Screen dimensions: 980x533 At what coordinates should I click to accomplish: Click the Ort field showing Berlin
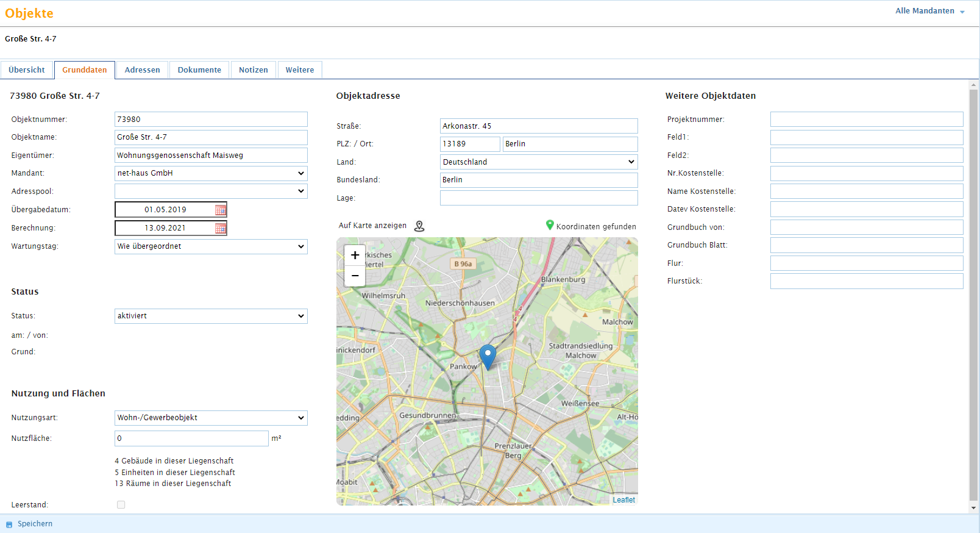point(570,144)
